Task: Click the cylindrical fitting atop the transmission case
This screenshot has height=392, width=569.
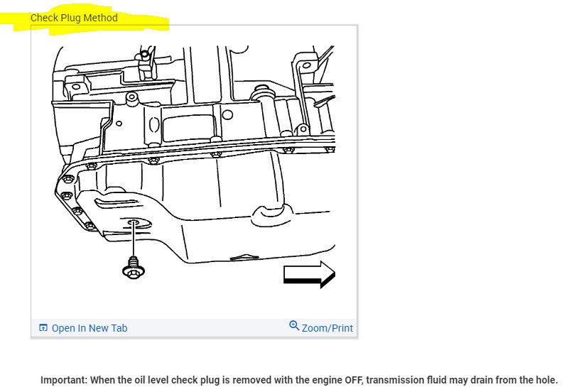Action: click(263, 93)
